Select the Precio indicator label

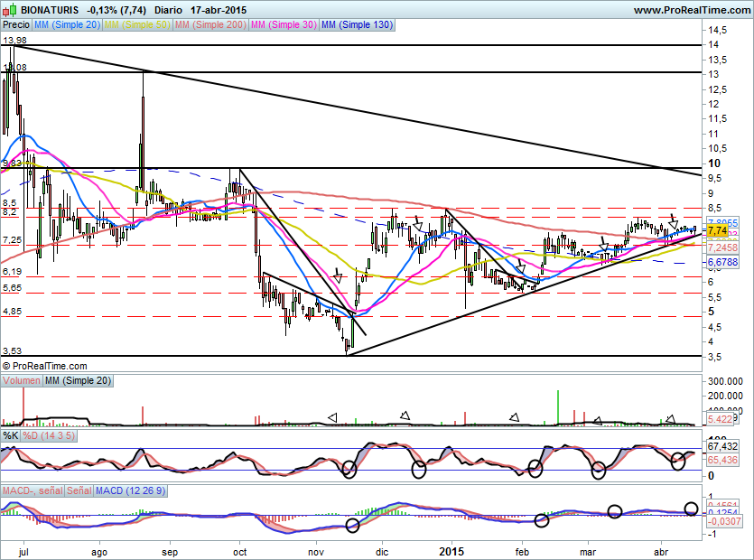16,24
